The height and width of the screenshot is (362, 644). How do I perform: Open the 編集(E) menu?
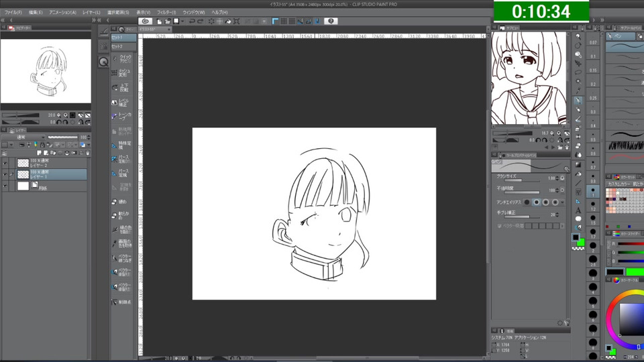point(36,13)
